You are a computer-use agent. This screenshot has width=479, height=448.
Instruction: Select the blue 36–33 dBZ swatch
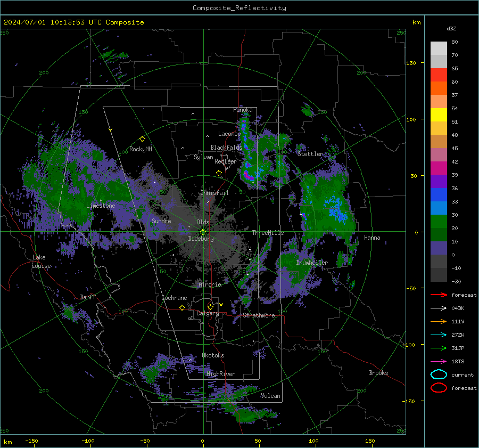(439, 195)
